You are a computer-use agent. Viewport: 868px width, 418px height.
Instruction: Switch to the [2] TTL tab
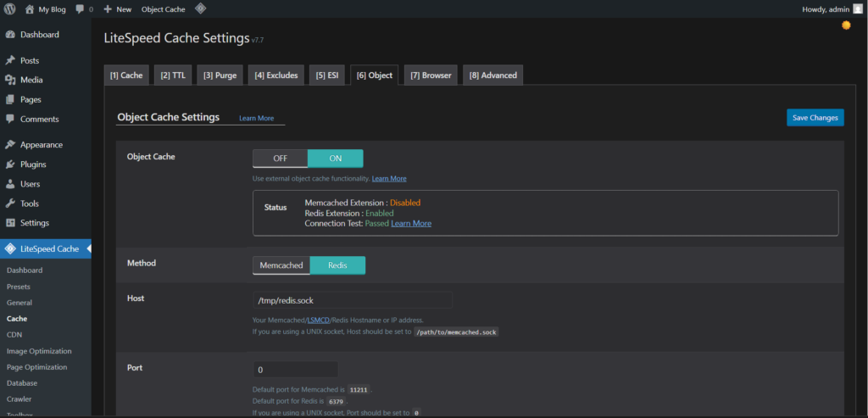pyautogui.click(x=173, y=75)
